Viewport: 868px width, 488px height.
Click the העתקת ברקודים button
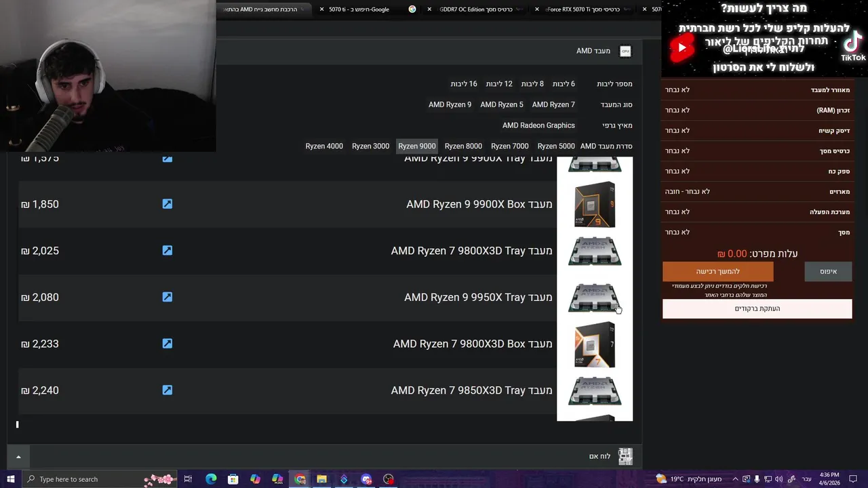click(x=757, y=308)
